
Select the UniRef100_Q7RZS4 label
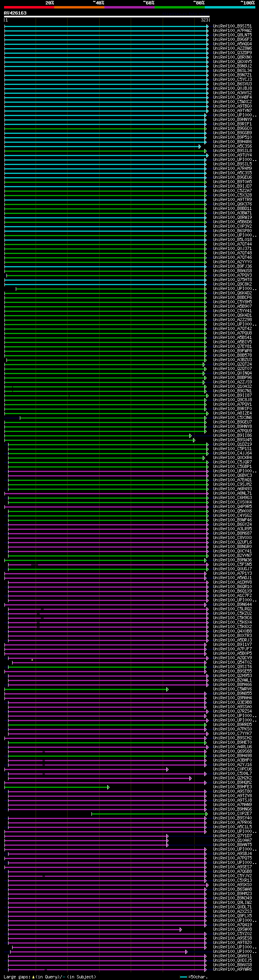click(x=232, y=711)
